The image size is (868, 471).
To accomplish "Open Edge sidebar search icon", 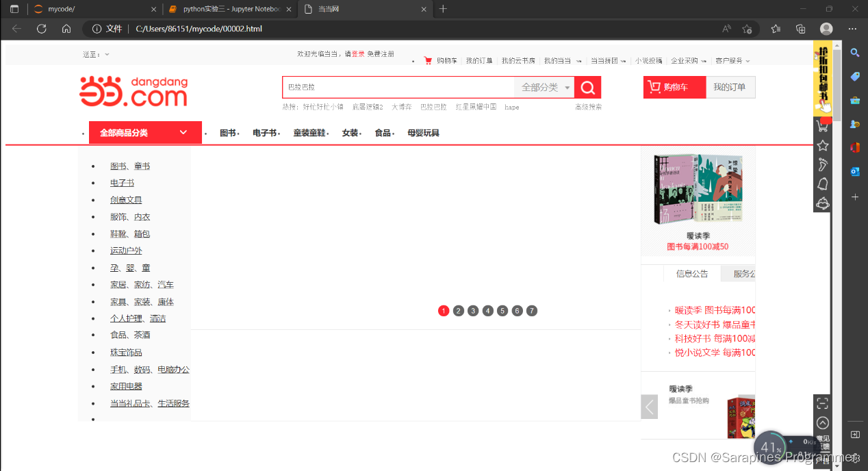I will click(855, 53).
